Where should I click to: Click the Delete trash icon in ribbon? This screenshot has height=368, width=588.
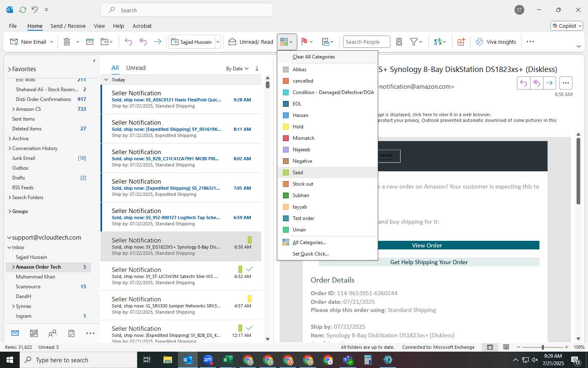click(x=67, y=42)
